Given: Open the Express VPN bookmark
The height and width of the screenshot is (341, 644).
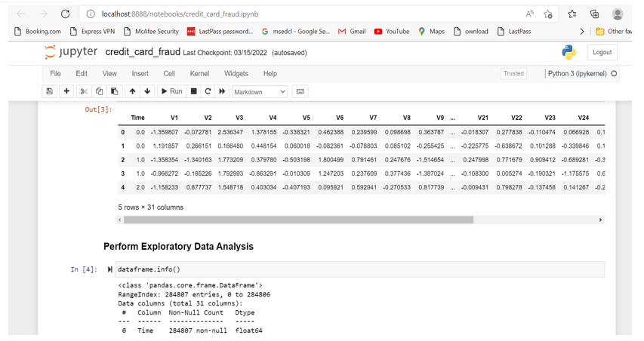Looking at the screenshot, I should 92,31.
